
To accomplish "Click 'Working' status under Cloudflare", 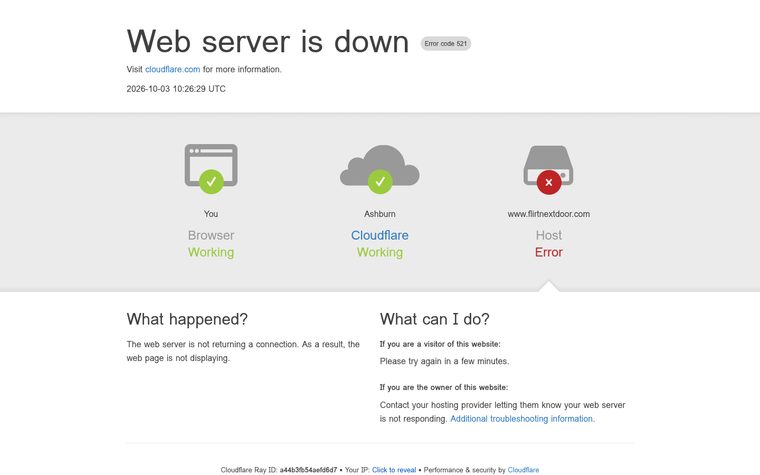I will [380, 253].
